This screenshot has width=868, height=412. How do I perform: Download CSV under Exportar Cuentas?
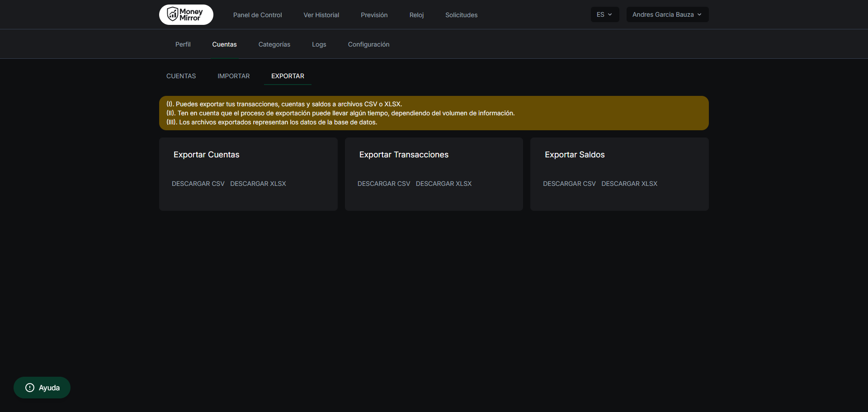pos(198,184)
